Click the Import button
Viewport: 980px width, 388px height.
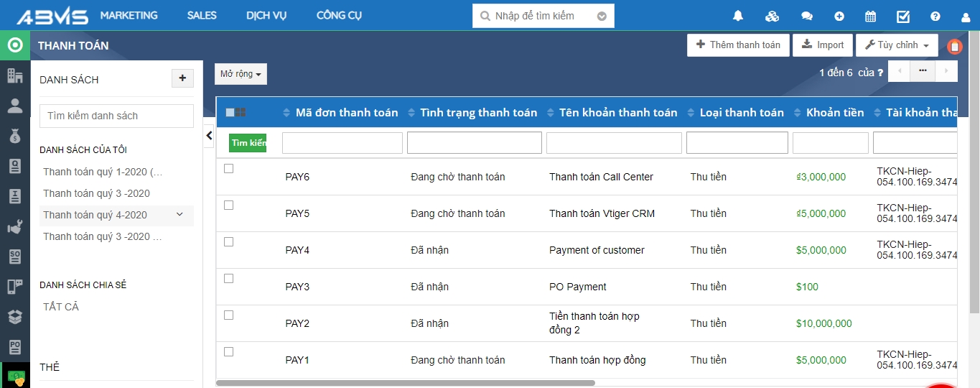pos(823,45)
